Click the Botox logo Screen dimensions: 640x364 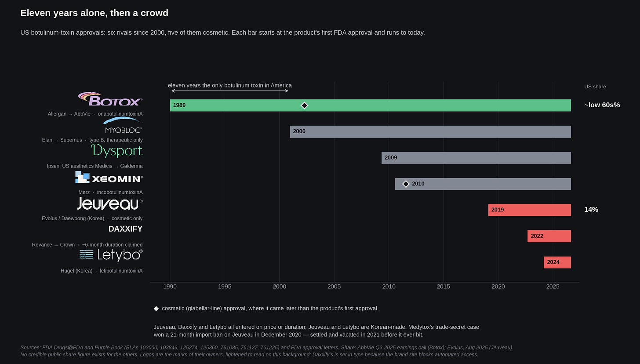110,99
